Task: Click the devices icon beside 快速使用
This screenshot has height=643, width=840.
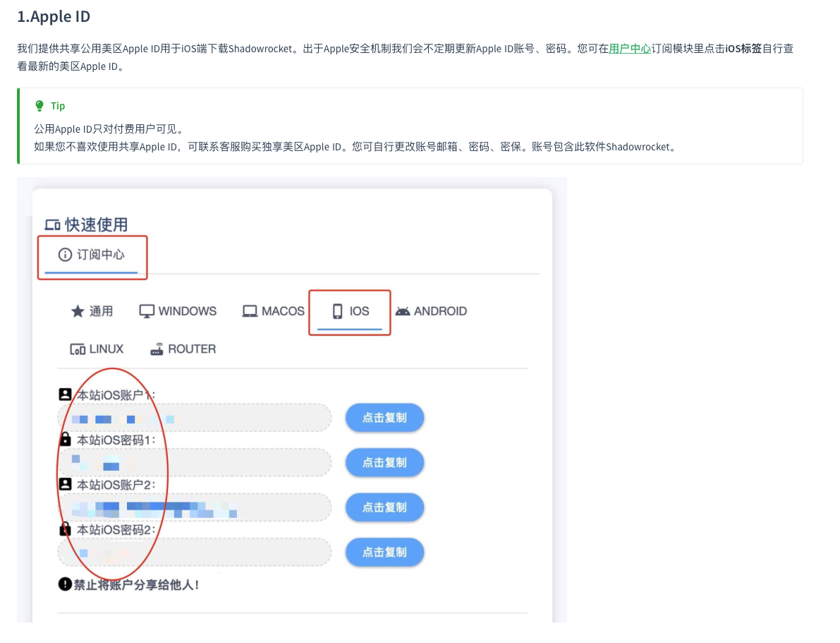Action: click(x=52, y=225)
